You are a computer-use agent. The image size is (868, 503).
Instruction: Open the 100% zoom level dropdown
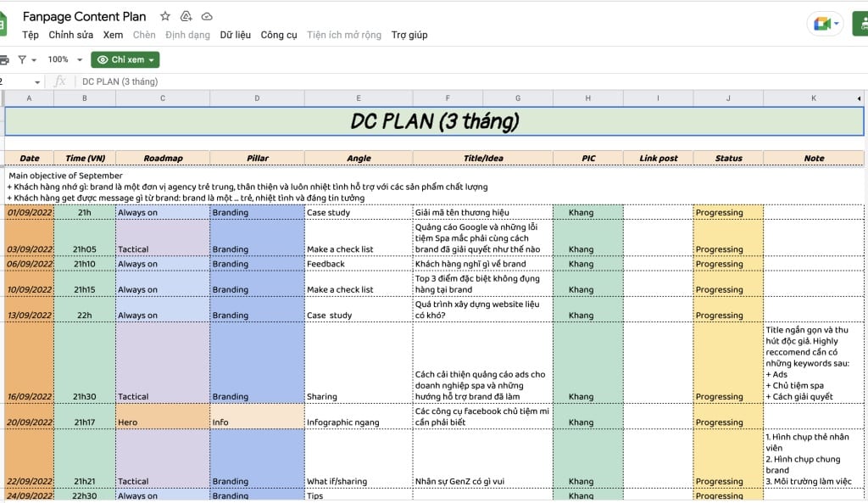point(58,60)
